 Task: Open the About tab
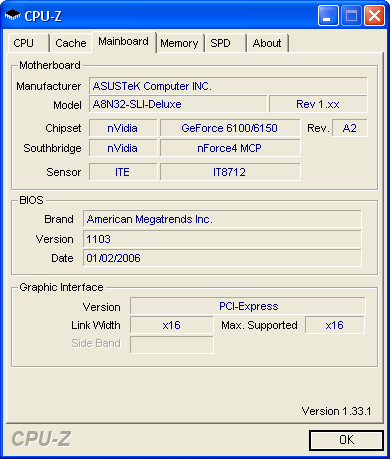pos(267,43)
